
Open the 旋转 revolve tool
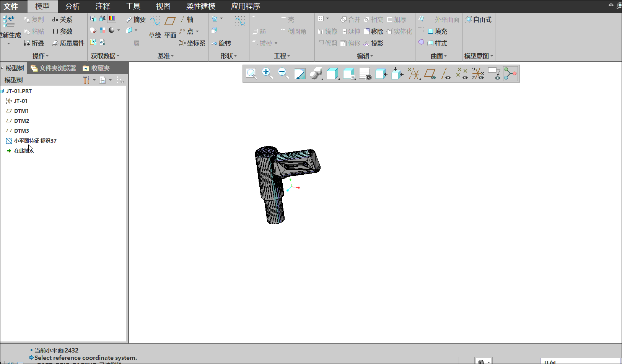221,43
